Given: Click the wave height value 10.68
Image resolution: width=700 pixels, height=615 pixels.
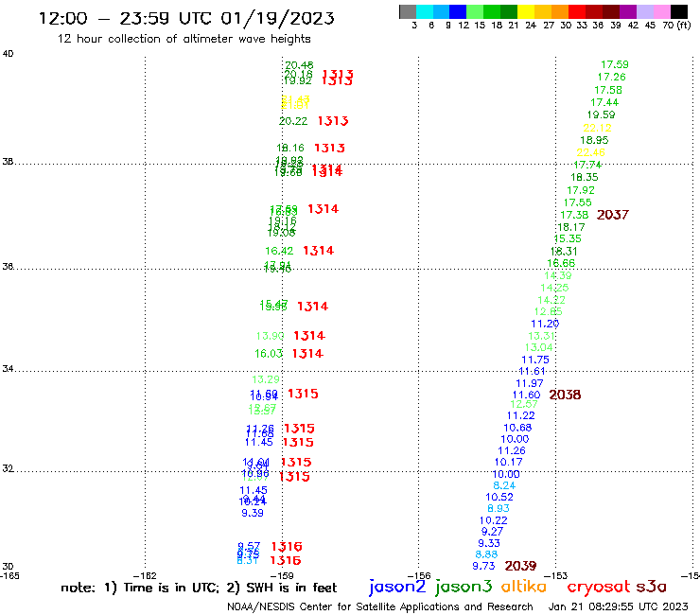Looking at the screenshot, I should tap(517, 428).
